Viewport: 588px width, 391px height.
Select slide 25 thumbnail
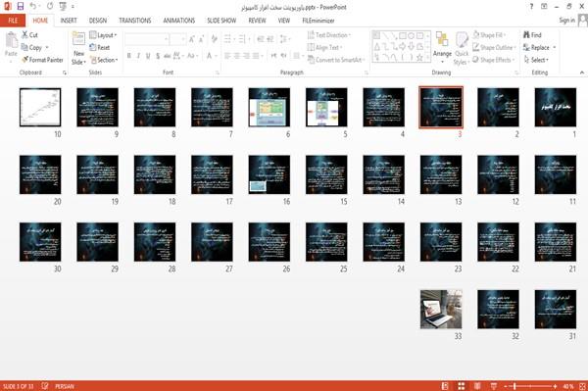pos(326,242)
